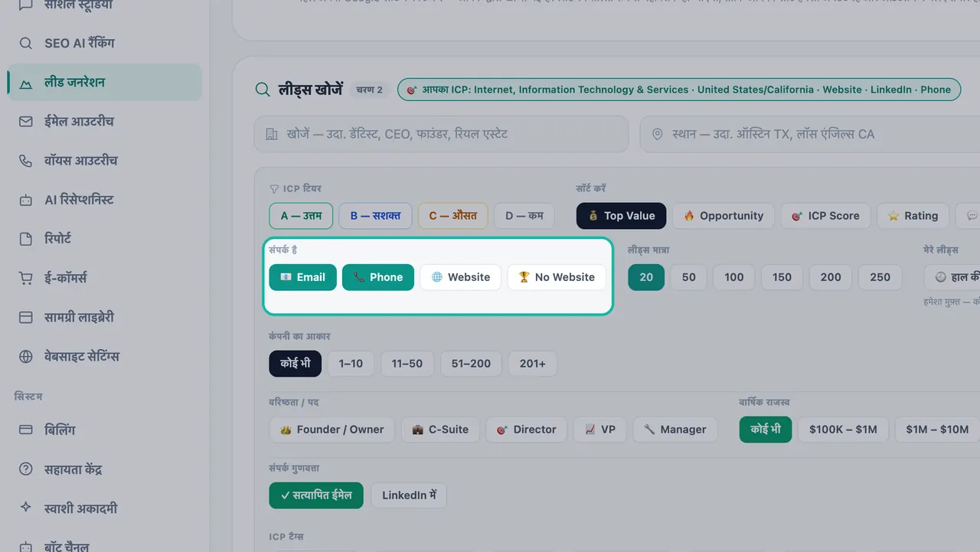Image resolution: width=980 pixels, height=552 pixels.
Task: Click the वॉयस आउटरीच phone icon
Action: pos(26,160)
